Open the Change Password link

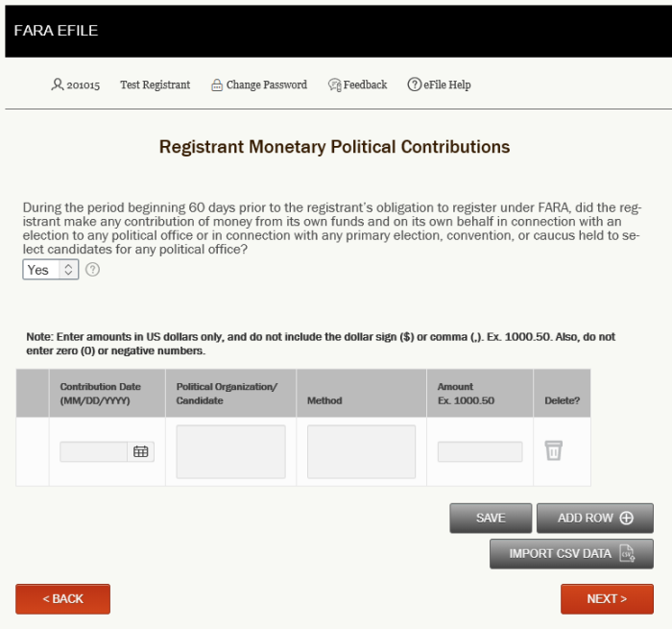coord(267,85)
